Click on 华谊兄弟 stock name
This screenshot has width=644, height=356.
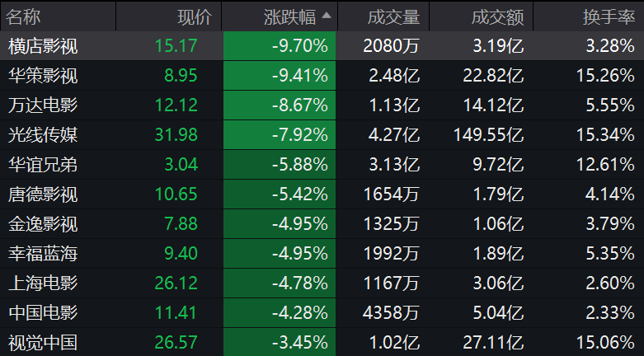click(43, 164)
